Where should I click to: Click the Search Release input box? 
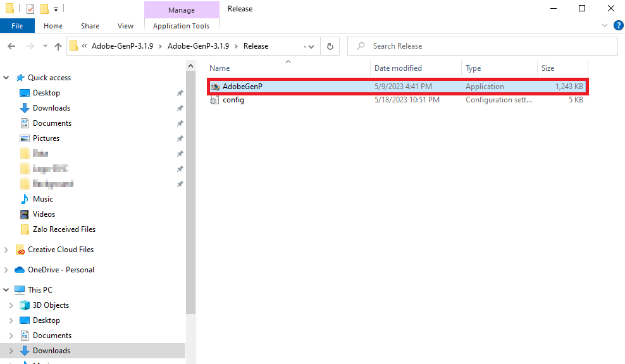click(x=483, y=46)
